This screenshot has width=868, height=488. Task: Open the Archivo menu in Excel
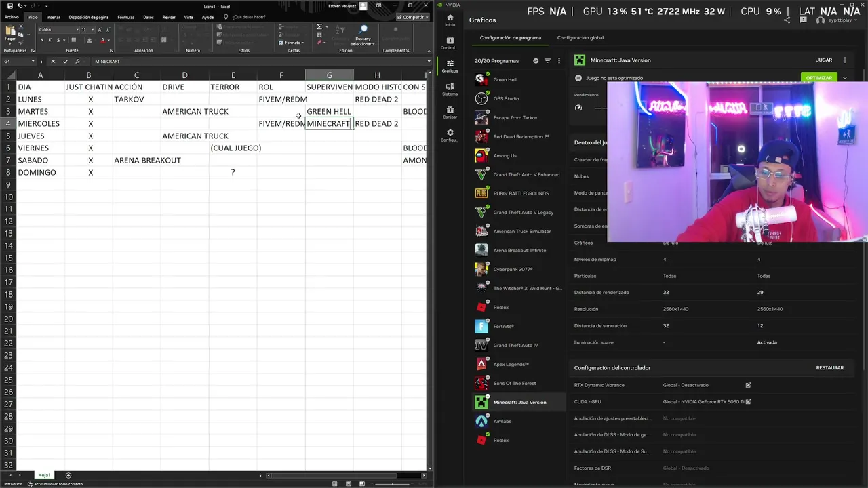(12, 17)
